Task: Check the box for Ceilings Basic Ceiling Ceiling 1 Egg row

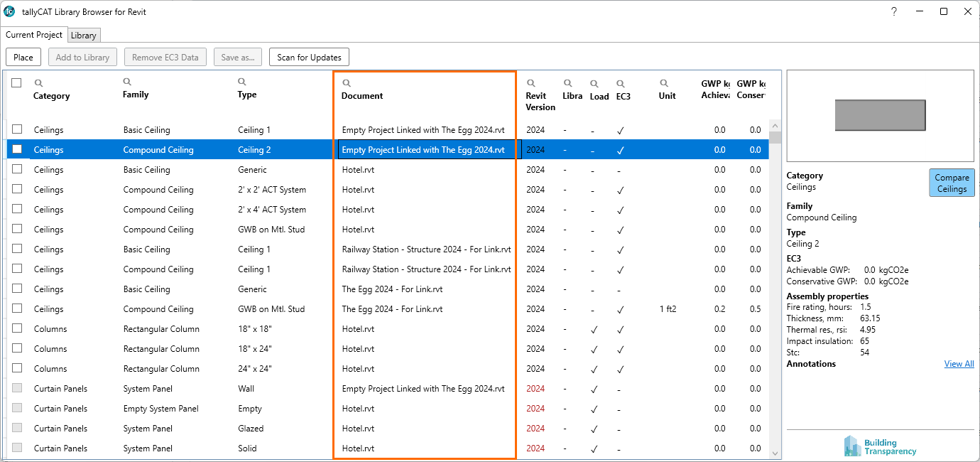Action: coord(17,129)
